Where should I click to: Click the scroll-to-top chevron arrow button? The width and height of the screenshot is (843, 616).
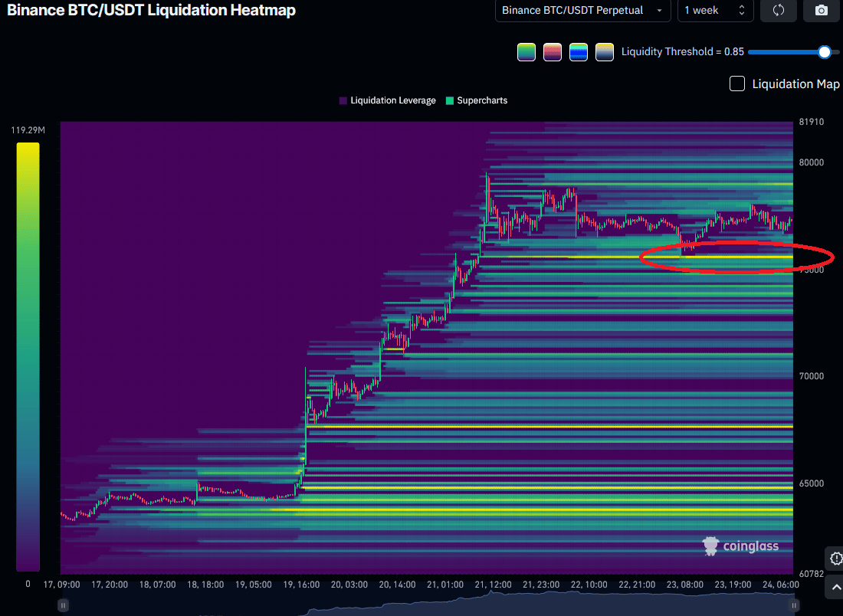point(835,588)
